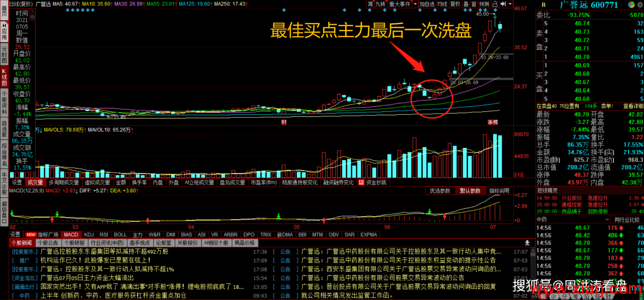Click sell level 5 price 40.74
Viewport: 644px width, 300px height.
coord(582,23)
